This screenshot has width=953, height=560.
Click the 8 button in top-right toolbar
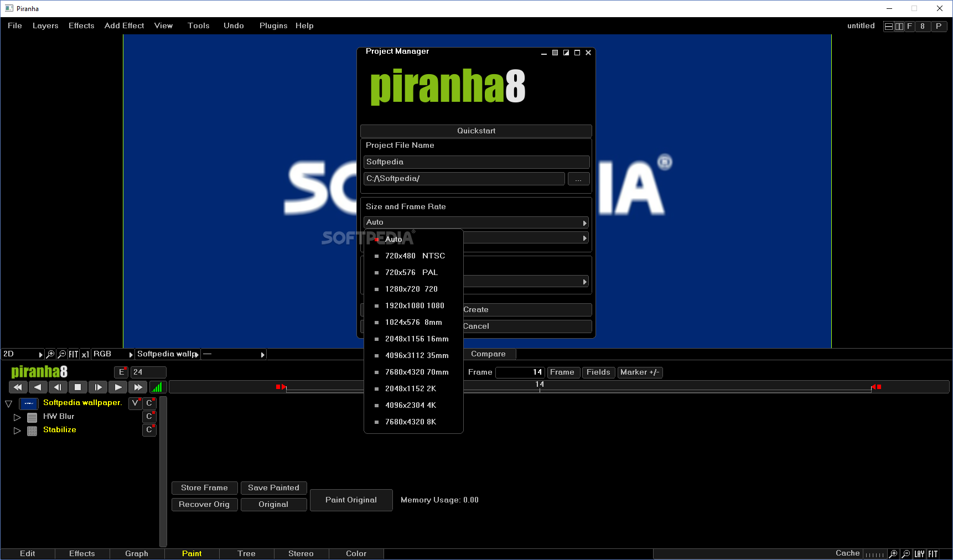click(923, 26)
